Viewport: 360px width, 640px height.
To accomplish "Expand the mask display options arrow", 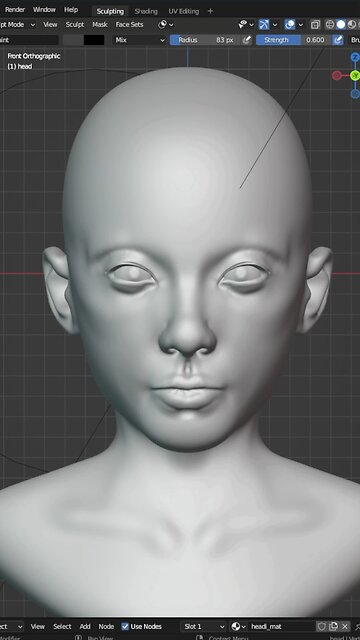I will 171,24.
